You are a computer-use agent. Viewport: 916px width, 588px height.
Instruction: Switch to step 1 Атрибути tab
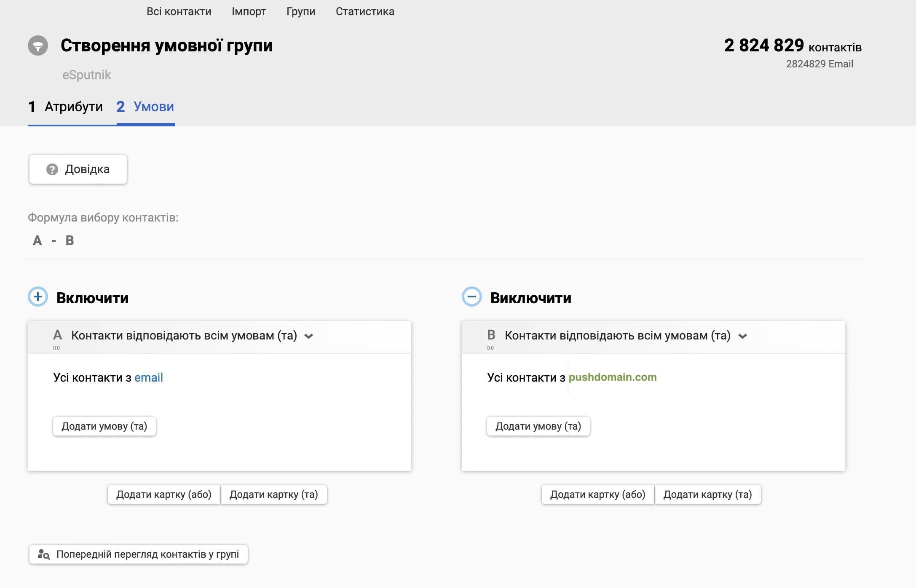pyautogui.click(x=66, y=107)
